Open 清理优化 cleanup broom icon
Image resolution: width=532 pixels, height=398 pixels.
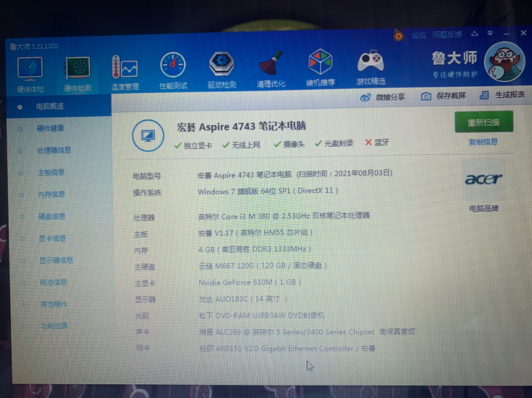click(x=270, y=69)
